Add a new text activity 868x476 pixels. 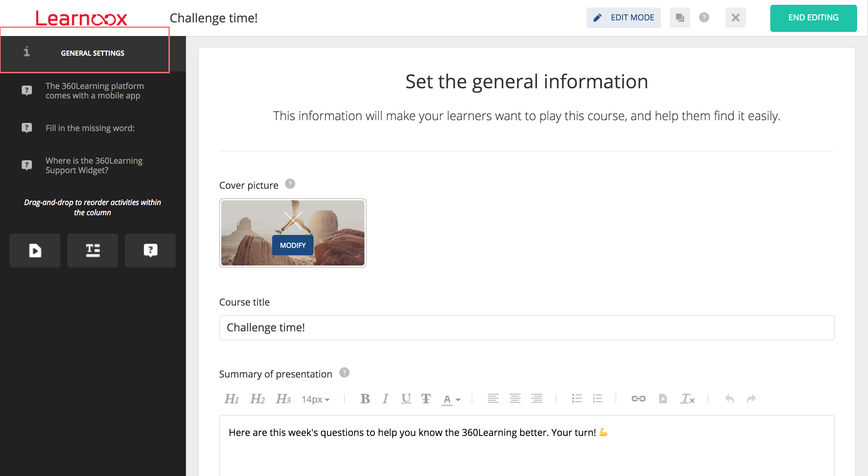click(93, 251)
